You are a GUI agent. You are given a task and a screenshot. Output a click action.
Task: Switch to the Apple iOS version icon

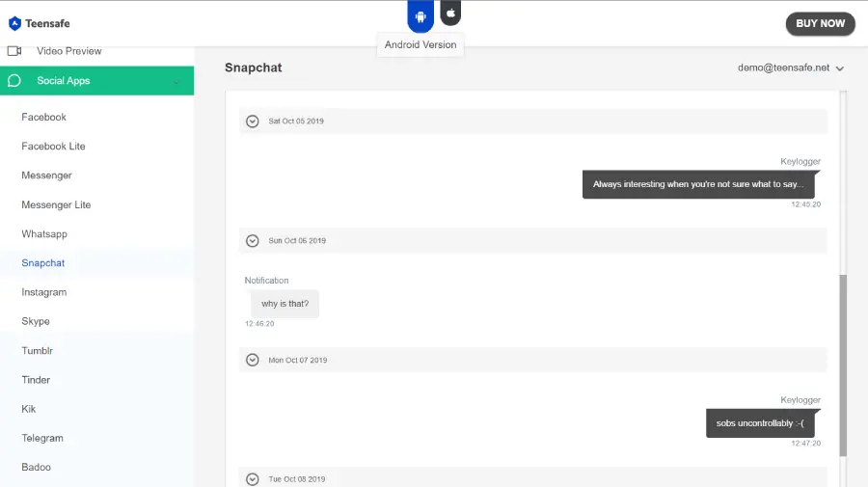tap(450, 14)
